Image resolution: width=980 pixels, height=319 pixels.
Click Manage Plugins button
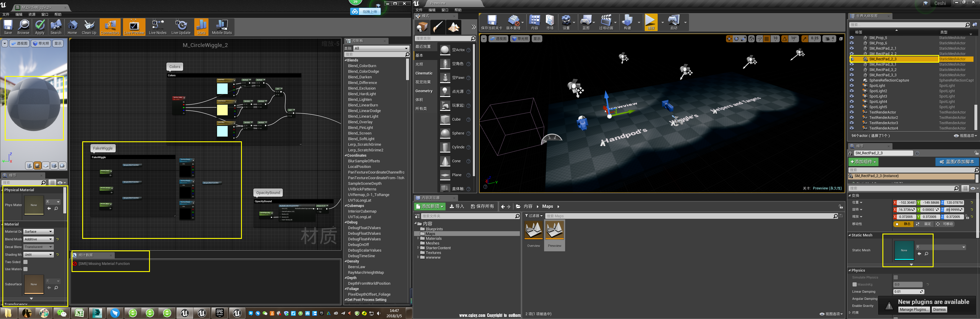pyautogui.click(x=913, y=310)
